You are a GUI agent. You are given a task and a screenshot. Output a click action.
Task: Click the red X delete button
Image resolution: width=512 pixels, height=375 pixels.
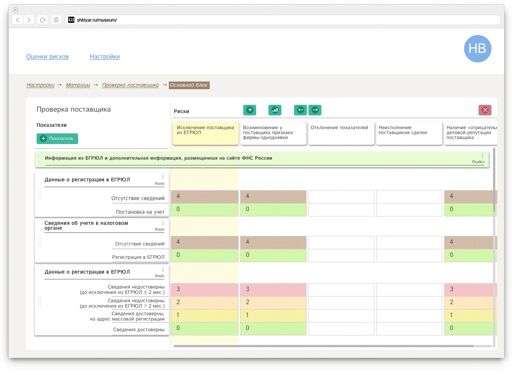tap(485, 110)
